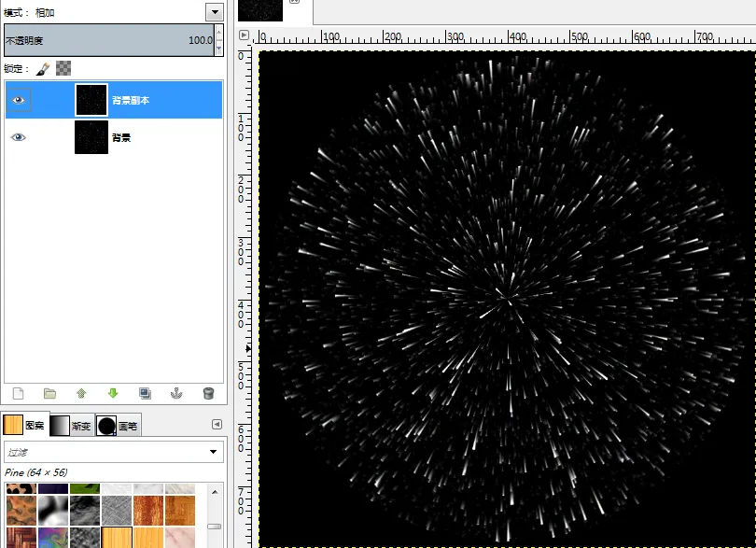Screen dimensions: 756x548
Task: Switch to the 图案 patterns tab
Action: point(24,425)
